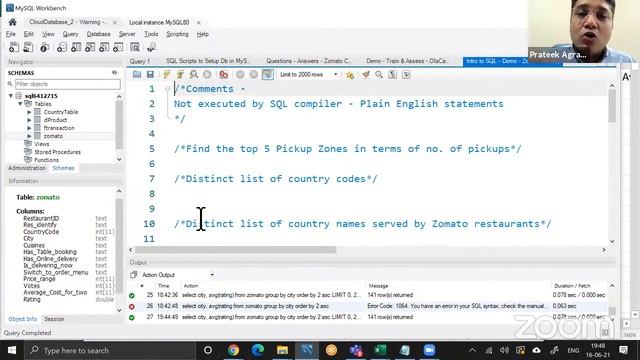Focus the Filter objects search field
This screenshot has width=640, height=360.
pos(68,84)
